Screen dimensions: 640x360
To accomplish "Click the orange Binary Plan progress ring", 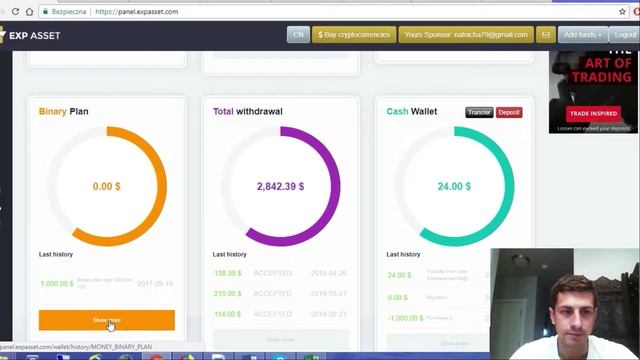I will [x=162, y=187].
